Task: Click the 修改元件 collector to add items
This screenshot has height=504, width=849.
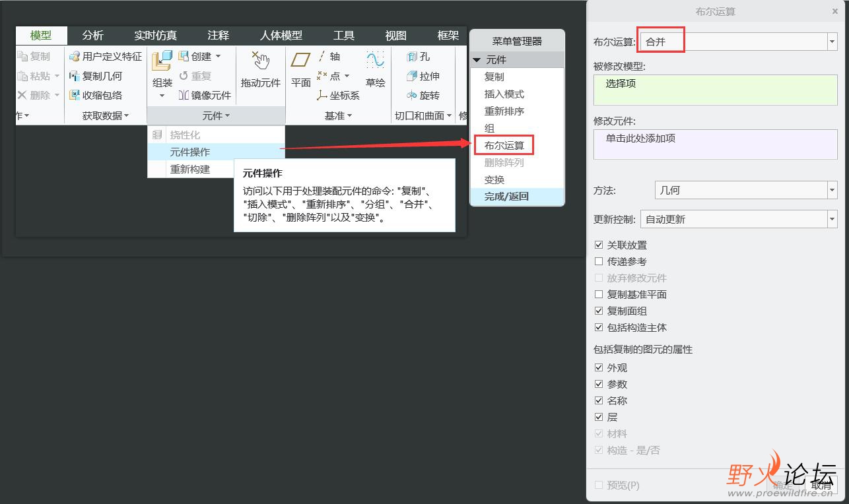Action: coord(716,144)
